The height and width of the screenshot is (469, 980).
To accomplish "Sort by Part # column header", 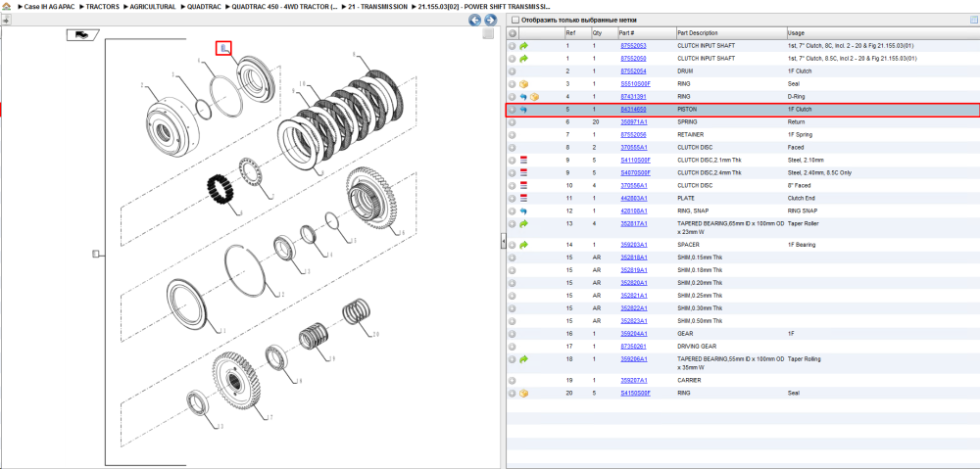I will coord(646,33).
